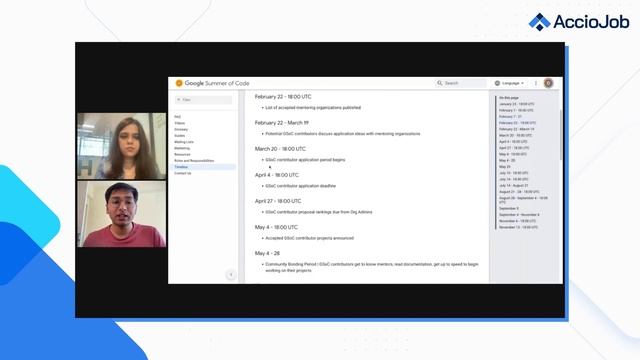Viewport: 640px width, 360px height.
Task: Click the Google Summer of Code title text
Action: (217, 83)
